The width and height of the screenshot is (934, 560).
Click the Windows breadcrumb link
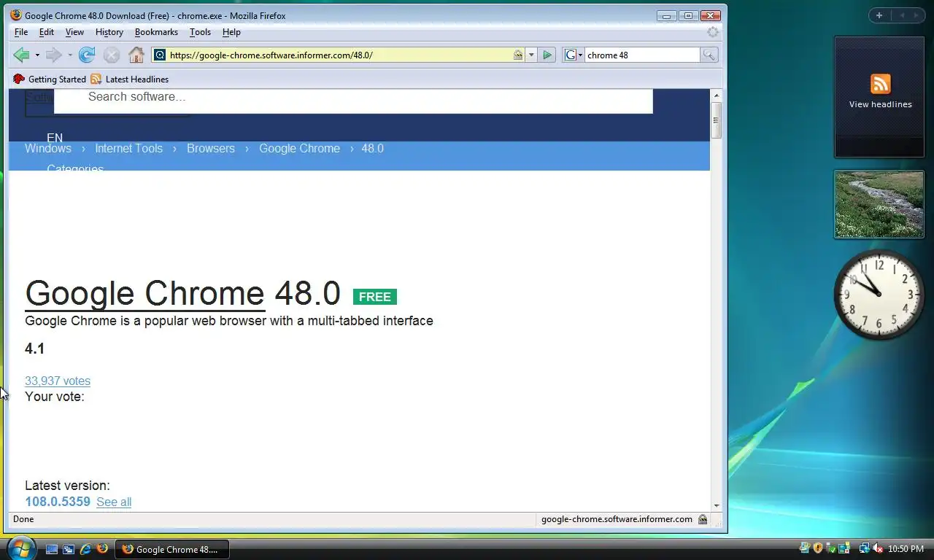pyautogui.click(x=48, y=148)
